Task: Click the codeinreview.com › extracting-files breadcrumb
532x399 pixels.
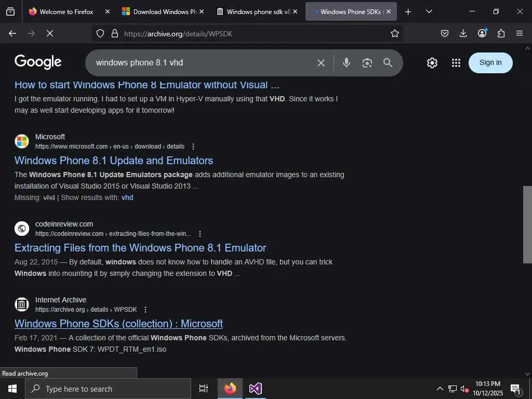Action: 113,234
